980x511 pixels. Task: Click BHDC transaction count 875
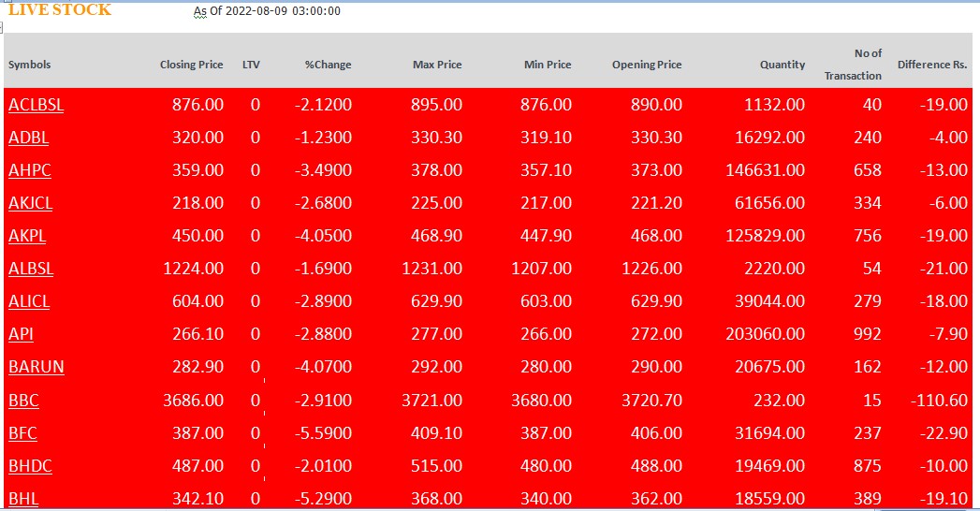click(x=868, y=466)
